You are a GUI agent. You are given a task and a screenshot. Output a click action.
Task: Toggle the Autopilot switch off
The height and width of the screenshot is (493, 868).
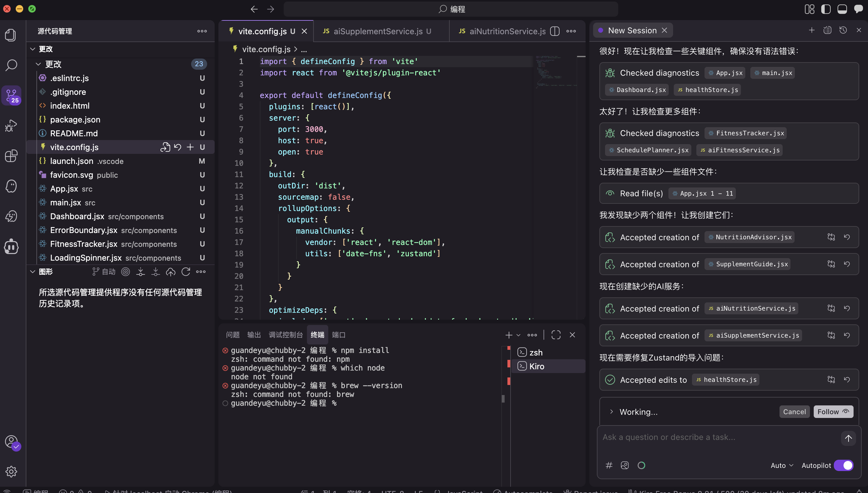[843, 465]
